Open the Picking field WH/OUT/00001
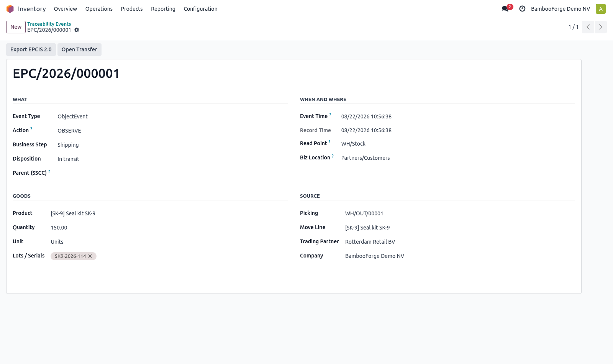The image size is (613, 364). click(460, 213)
